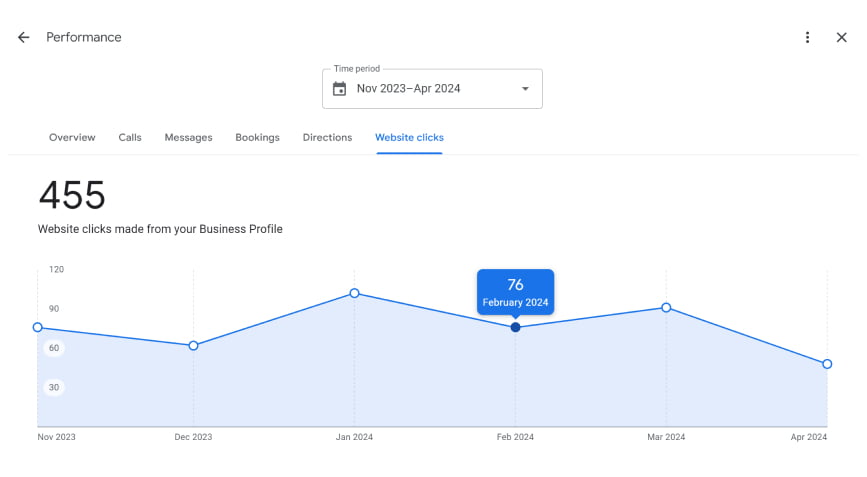Go back with the left arrow icon
Screen dimensions: 867x477
pyautogui.click(x=23, y=37)
